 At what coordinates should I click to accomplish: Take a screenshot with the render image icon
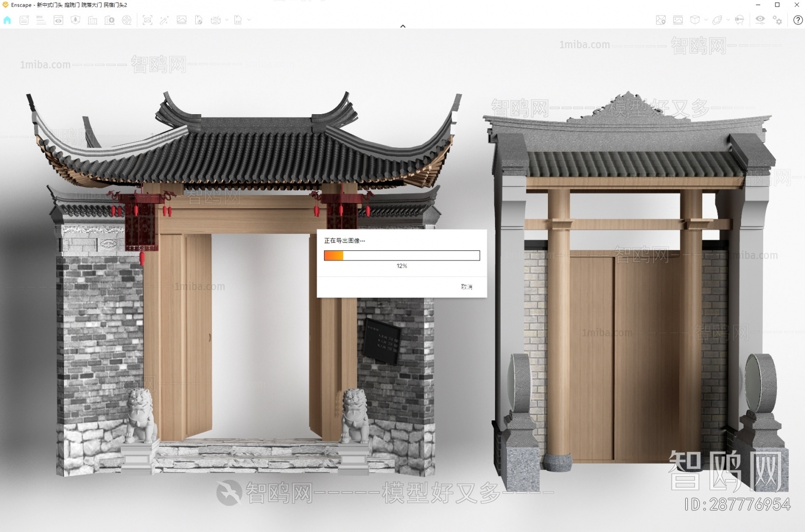tap(147, 20)
